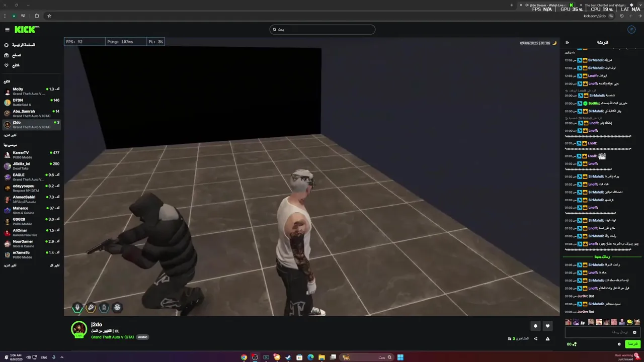Viewport: 644px width, 362px height.
Task: Open odayyouyou Respect RP channel
Action: coord(32,188)
